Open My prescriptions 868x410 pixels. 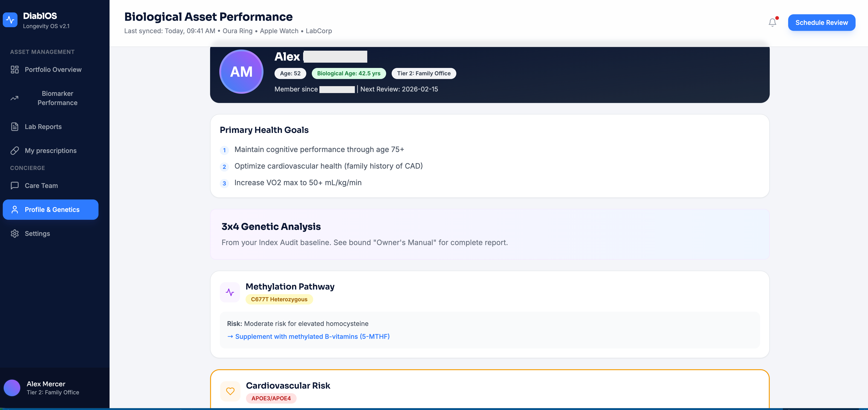point(51,150)
